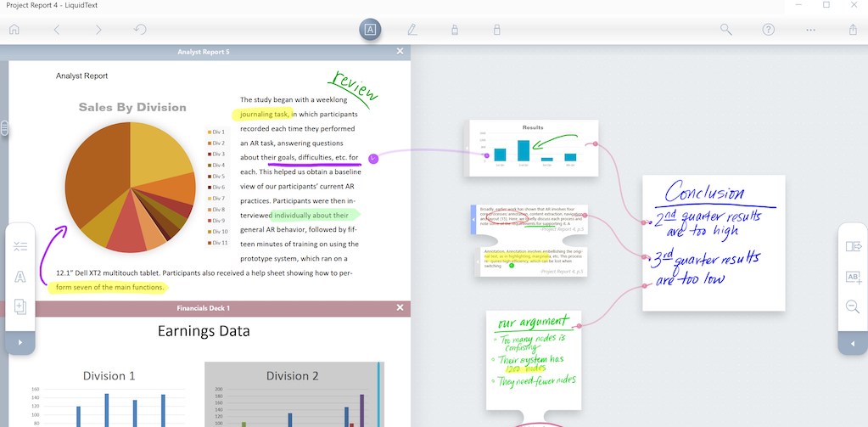Open the Help question mark icon

[768, 30]
